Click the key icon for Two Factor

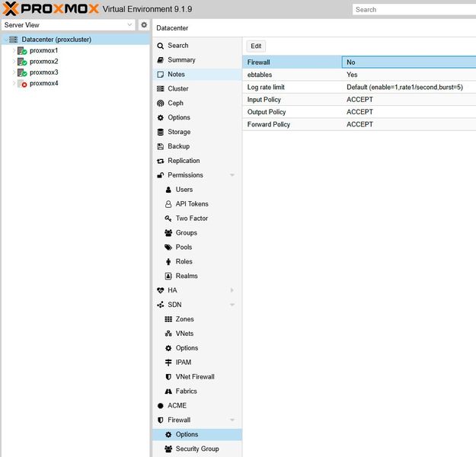pyautogui.click(x=168, y=219)
